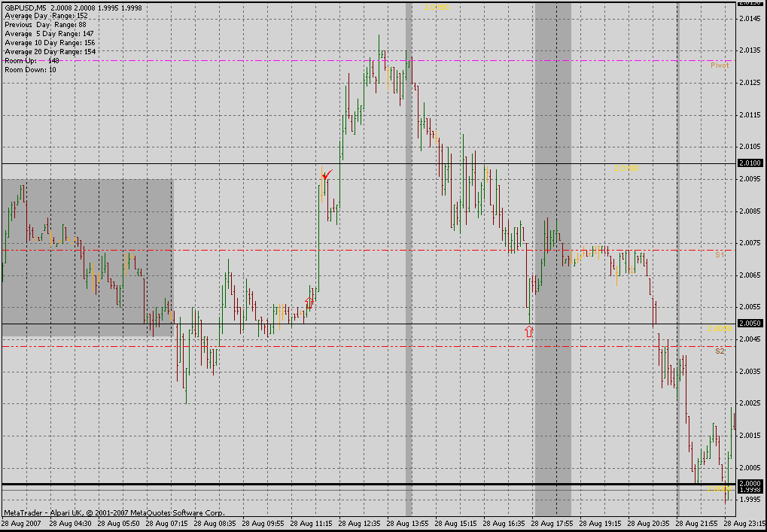Click the 28 Aug 21:55 time label
The width and height of the screenshot is (767, 532).
[698, 524]
